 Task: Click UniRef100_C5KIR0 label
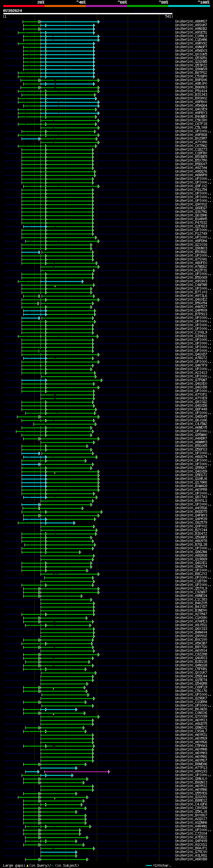pos(191,120)
